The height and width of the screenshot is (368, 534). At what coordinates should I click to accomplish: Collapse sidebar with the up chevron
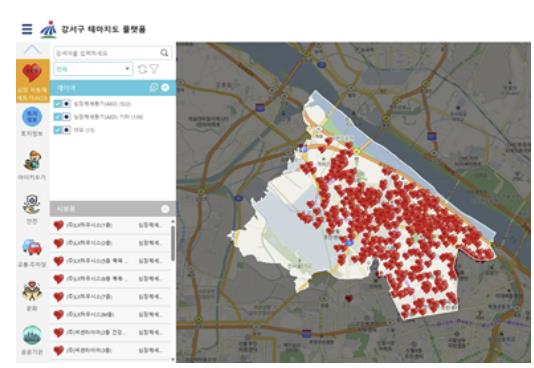coord(32,50)
